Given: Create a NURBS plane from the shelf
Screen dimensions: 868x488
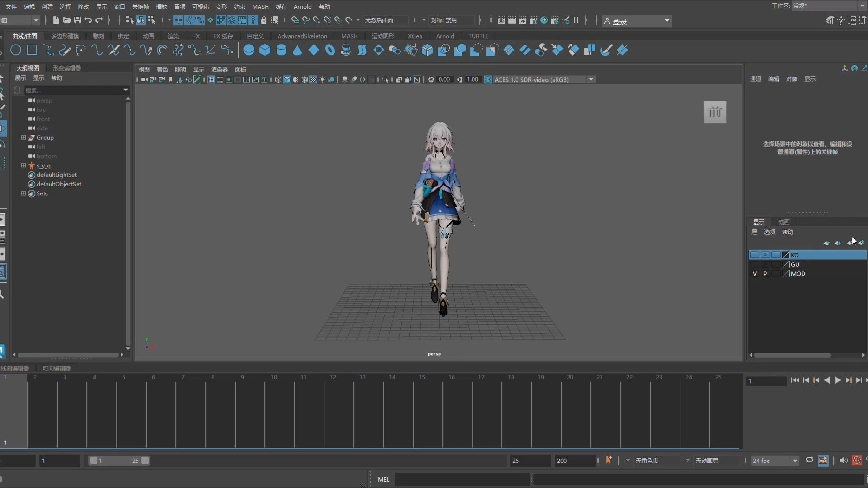Looking at the screenshot, I should pyautogui.click(x=314, y=50).
